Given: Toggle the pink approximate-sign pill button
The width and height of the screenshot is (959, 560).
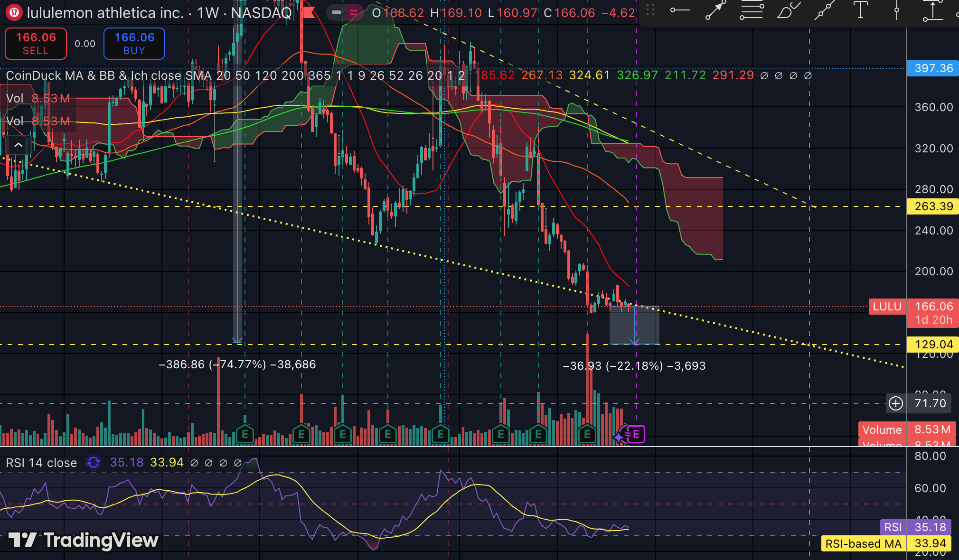Looking at the screenshot, I should click(x=354, y=12).
